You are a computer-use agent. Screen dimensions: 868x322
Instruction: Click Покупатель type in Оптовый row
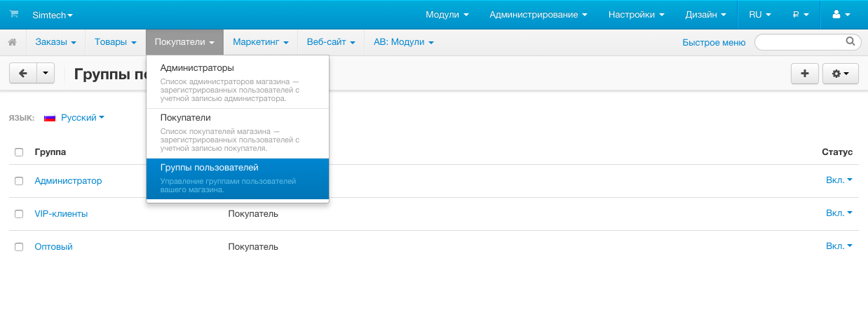pos(253,246)
